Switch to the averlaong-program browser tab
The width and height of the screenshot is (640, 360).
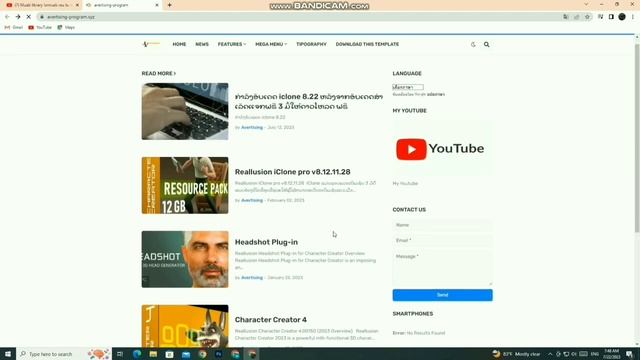pos(122,5)
